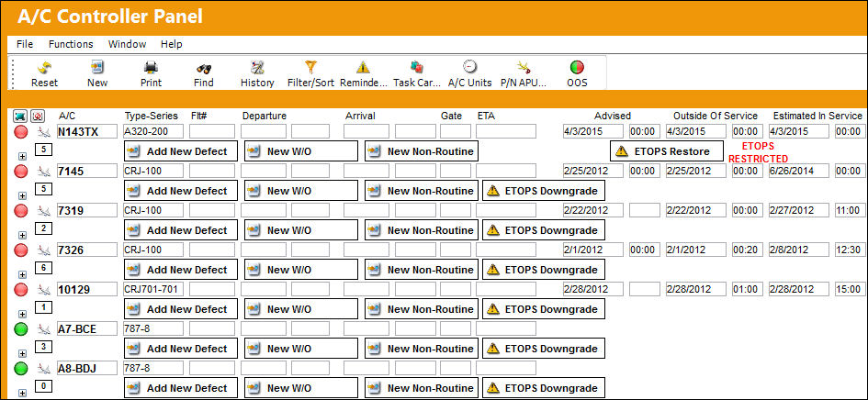The image size is (868, 400).
Task: Open the Reminders warning icon
Action: (363, 68)
